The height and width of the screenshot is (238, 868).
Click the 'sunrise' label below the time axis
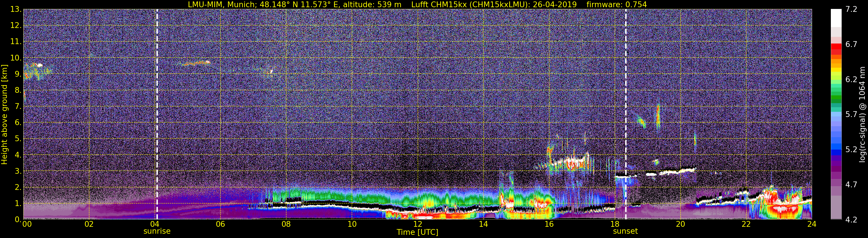157,231
